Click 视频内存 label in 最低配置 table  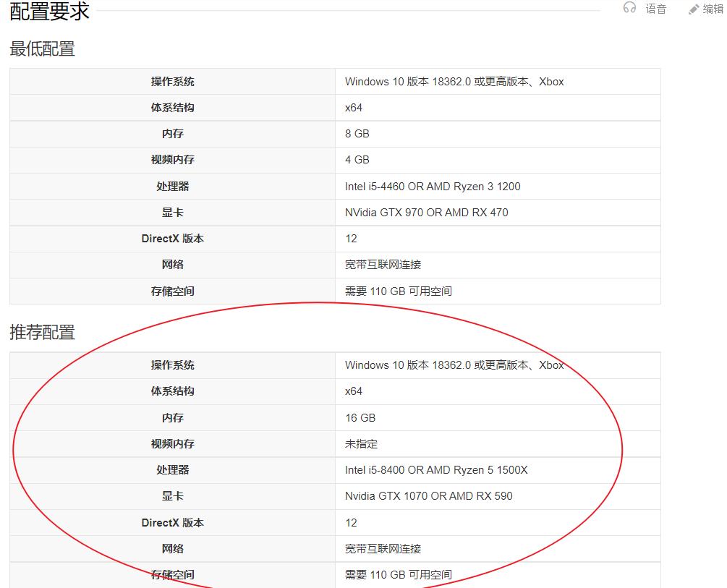pyautogui.click(x=172, y=160)
